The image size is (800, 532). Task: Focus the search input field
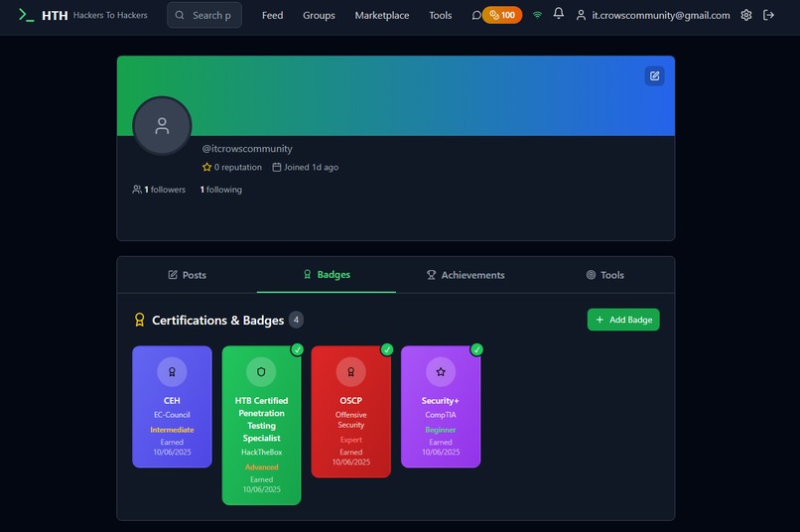coord(204,15)
